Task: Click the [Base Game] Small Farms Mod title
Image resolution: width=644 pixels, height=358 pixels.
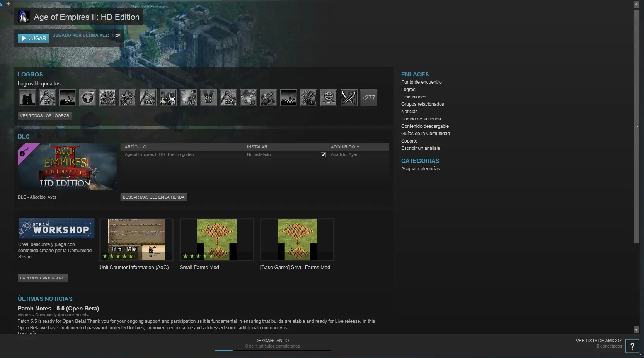Action: pyautogui.click(x=295, y=267)
